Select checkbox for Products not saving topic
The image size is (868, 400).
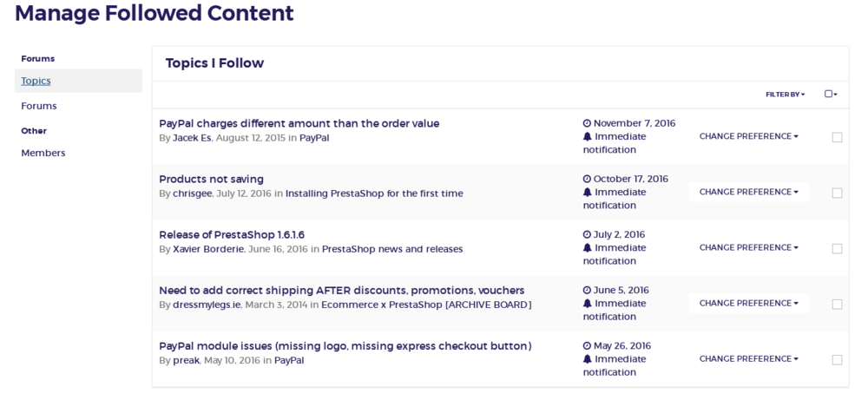(x=837, y=193)
